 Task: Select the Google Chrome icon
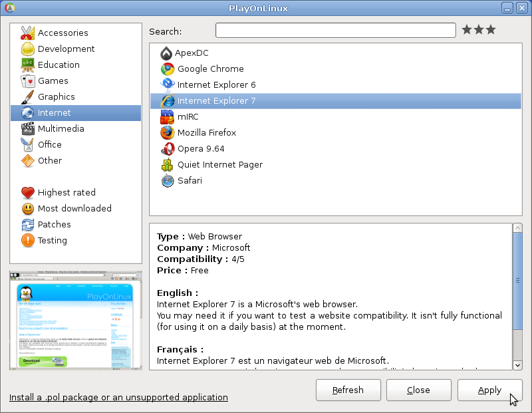[168, 69]
